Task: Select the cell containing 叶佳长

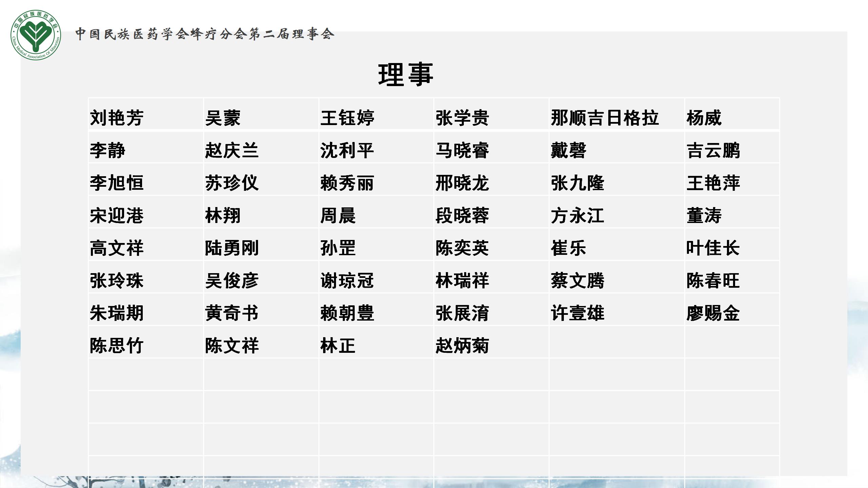Action: click(x=713, y=248)
